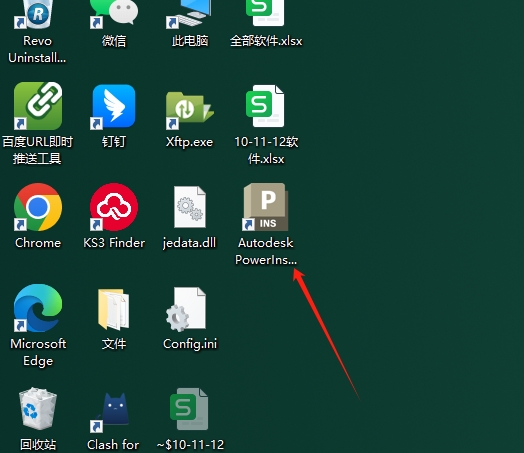The image size is (524, 453).
Task: Click the '百度URL即时推送工具' label text
Action: pos(37,150)
